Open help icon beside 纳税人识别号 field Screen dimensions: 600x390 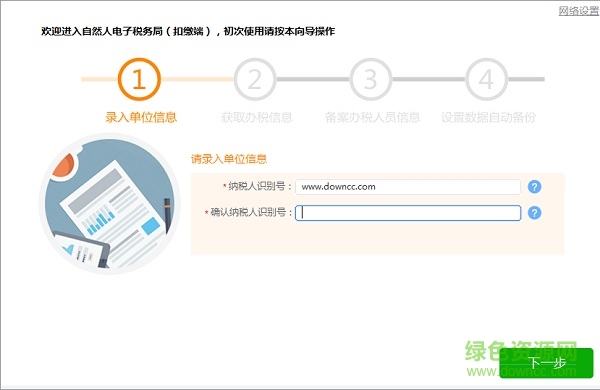tap(534, 187)
